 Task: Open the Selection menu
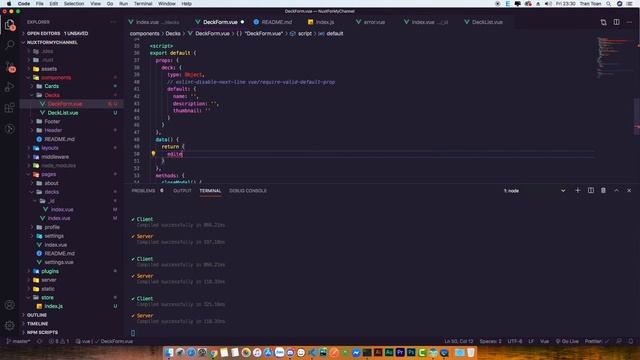(x=74, y=4)
